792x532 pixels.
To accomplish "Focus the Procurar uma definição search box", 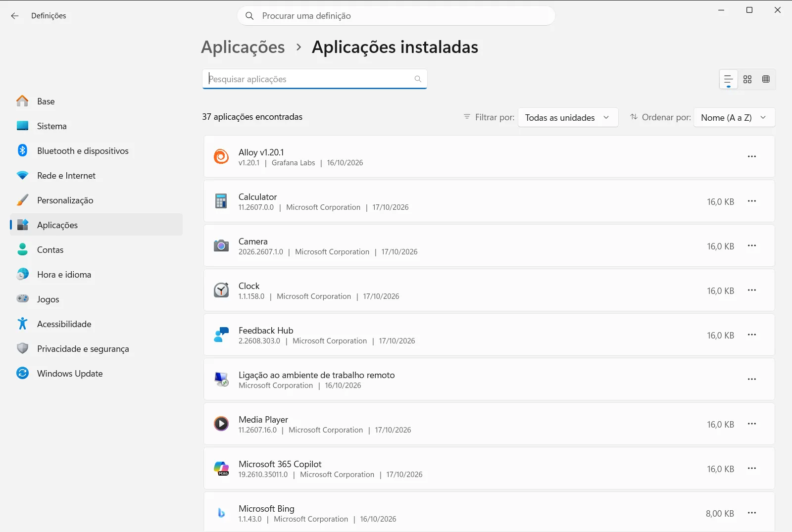I will pyautogui.click(x=396, y=16).
